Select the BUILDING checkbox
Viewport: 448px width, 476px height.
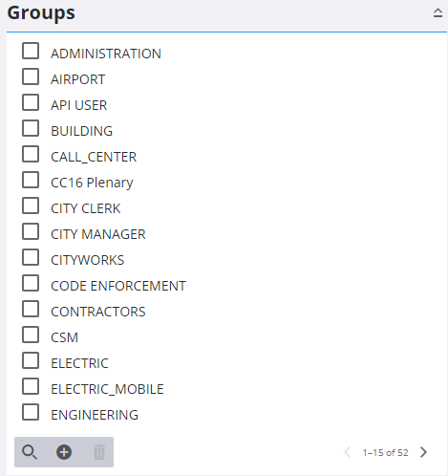click(31, 128)
